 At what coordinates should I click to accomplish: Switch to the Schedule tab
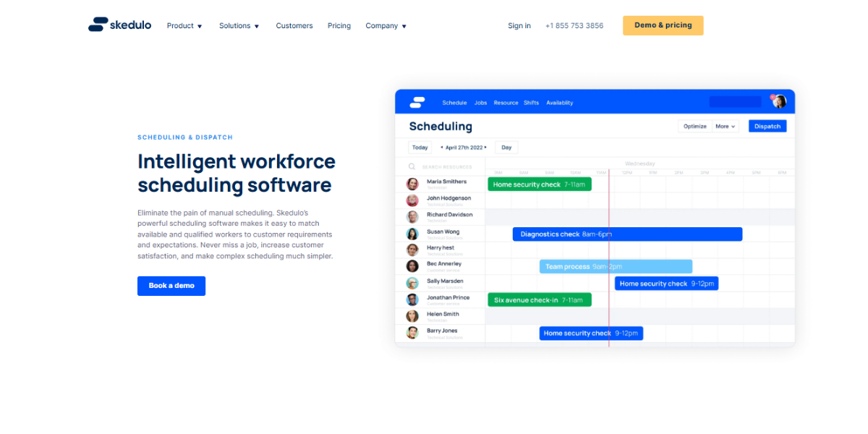click(454, 103)
